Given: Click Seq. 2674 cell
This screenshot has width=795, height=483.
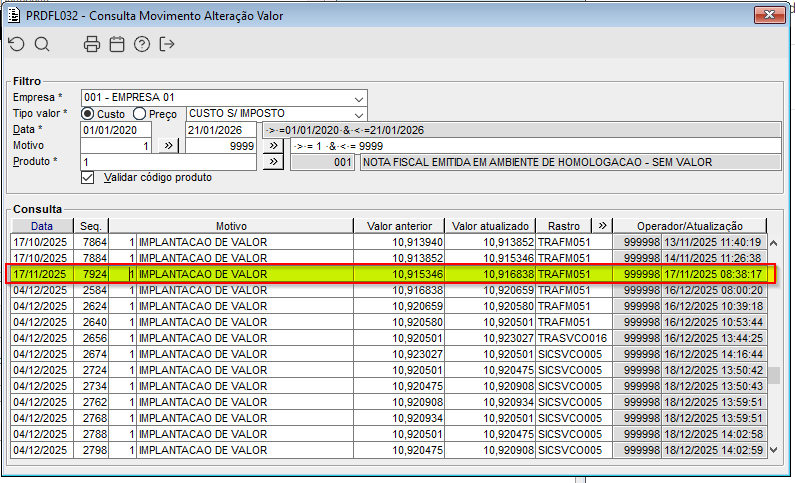Looking at the screenshot, I should click(x=91, y=354).
